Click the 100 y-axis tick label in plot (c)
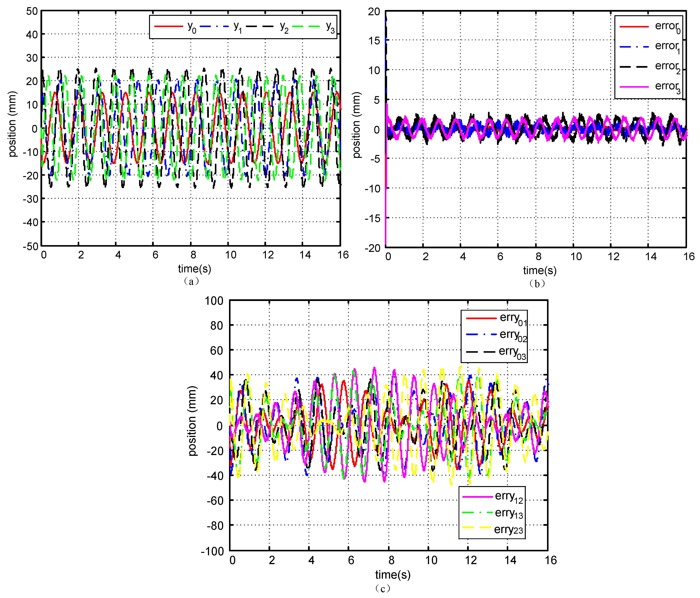700x598 pixels. (x=214, y=301)
